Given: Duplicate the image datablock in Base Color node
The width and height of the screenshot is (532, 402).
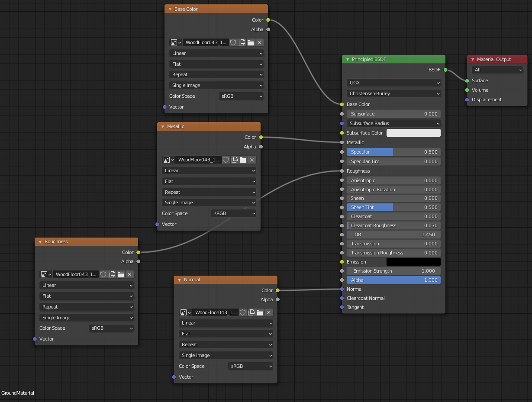Looking at the screenshot, I should [x=242, y=42].
